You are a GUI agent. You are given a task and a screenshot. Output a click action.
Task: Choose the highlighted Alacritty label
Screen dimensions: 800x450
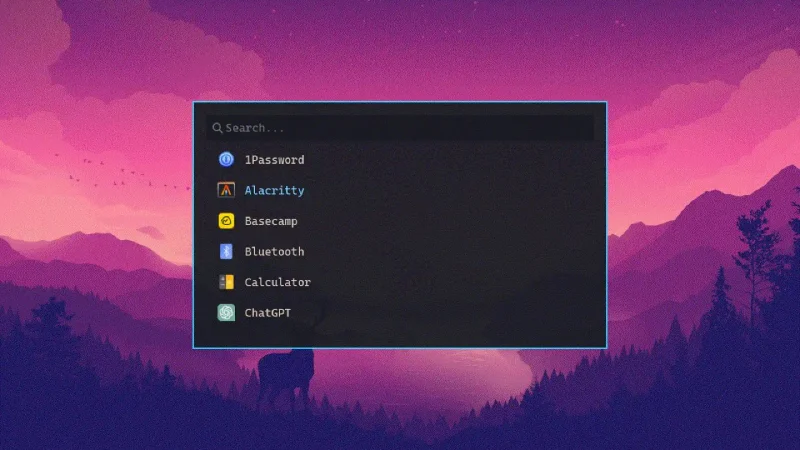tap(274, 190)
